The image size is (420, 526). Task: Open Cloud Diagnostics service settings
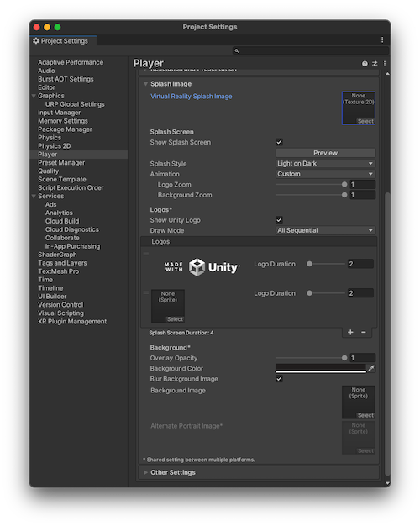coord(71,229)
